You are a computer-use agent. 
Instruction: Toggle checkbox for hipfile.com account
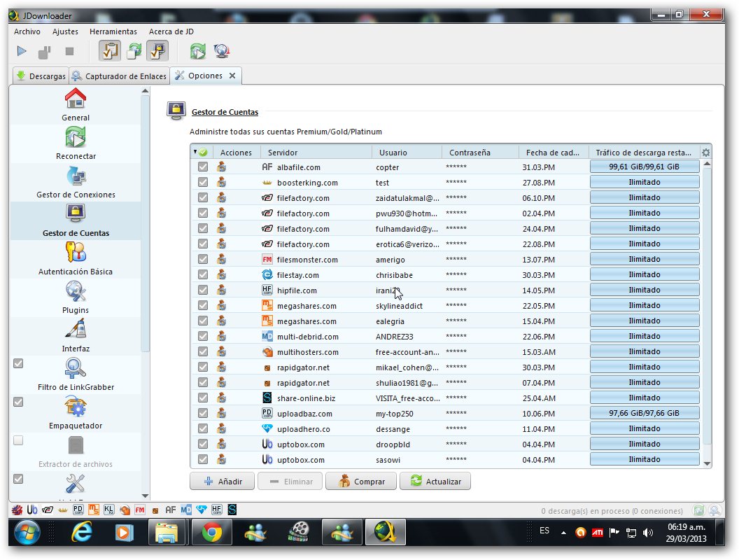(203, 290)
